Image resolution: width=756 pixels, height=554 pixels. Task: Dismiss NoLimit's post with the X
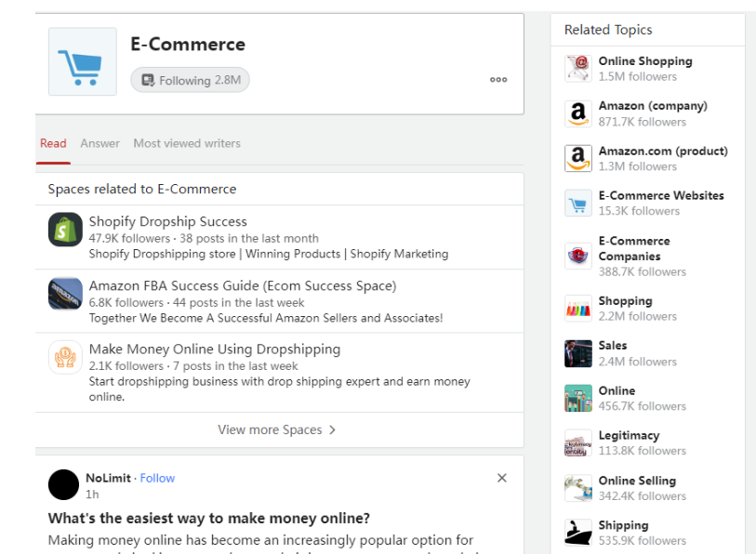click(x=501, y=478)
